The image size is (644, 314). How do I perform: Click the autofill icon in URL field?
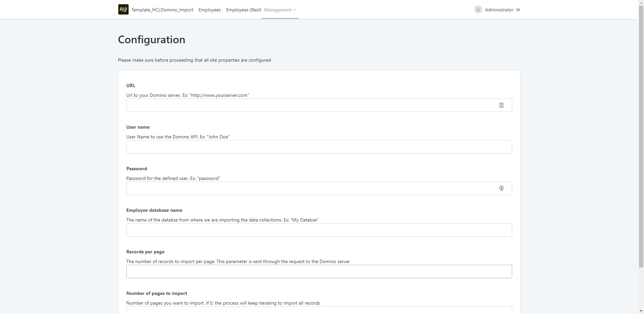tap(501, 105)
